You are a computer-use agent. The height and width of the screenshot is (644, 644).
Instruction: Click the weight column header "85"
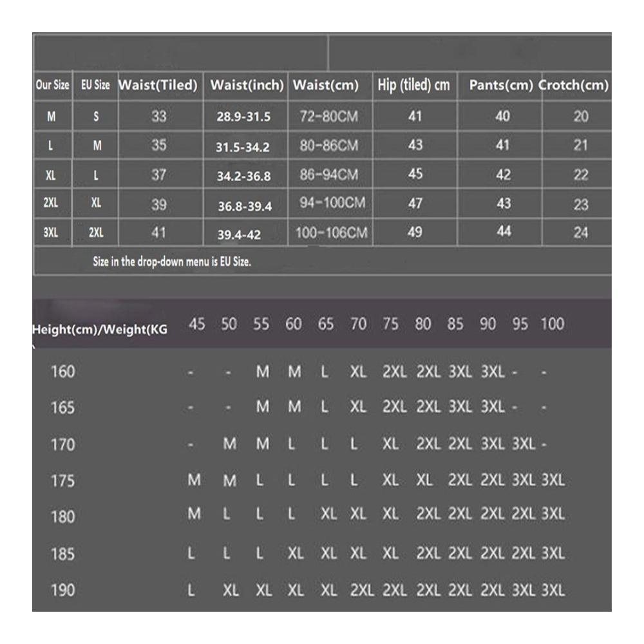click(455, 324)
